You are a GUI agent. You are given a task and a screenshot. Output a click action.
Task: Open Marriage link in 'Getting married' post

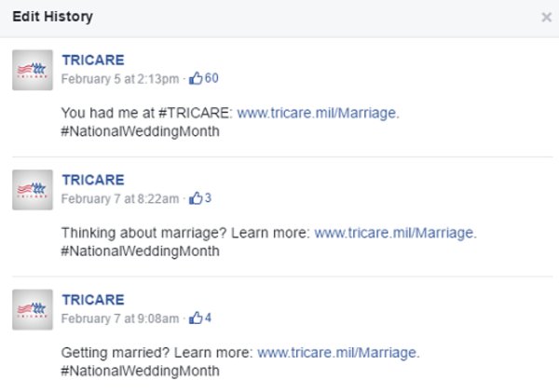[x=337, y=353]
